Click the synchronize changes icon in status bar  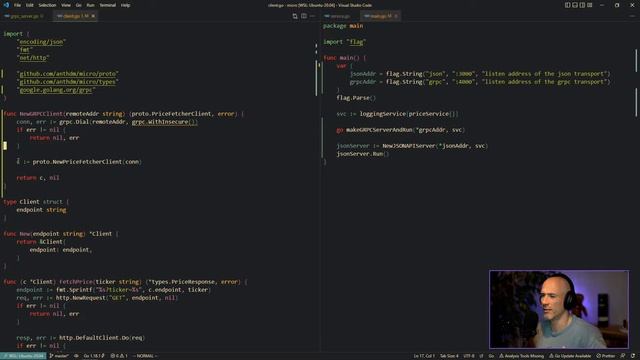coord(76,356)
